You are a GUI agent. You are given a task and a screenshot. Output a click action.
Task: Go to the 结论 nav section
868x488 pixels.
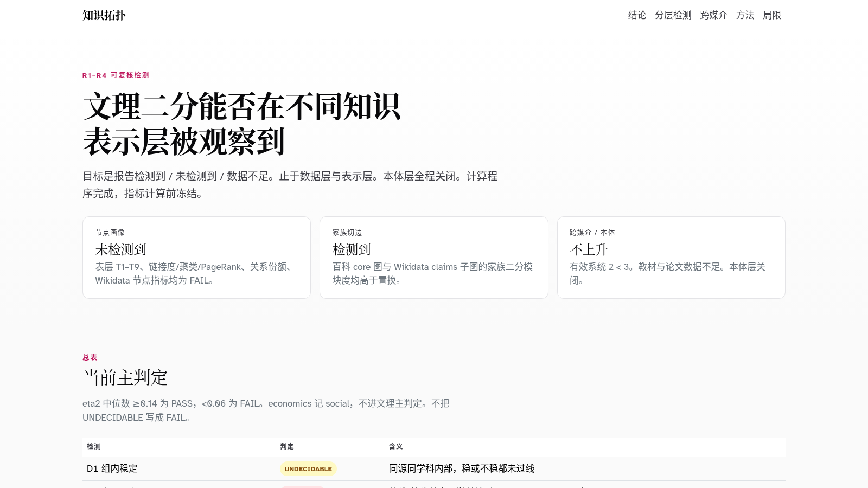tap(637, 15)
